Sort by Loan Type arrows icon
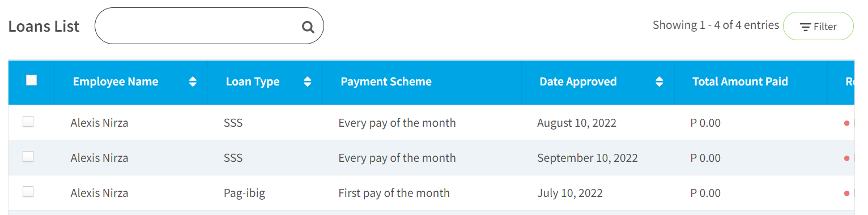This screenshot has width=868, height=215. [308, 81]
